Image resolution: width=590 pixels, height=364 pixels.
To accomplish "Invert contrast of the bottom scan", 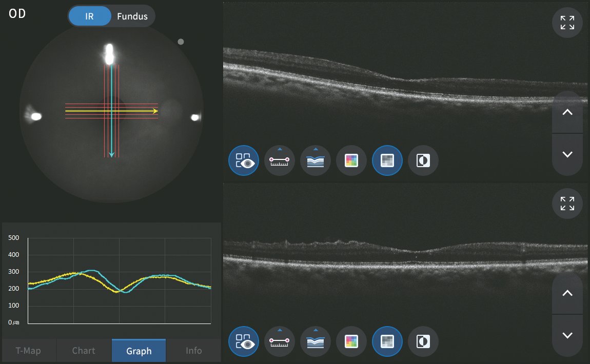I will (423, 341).
